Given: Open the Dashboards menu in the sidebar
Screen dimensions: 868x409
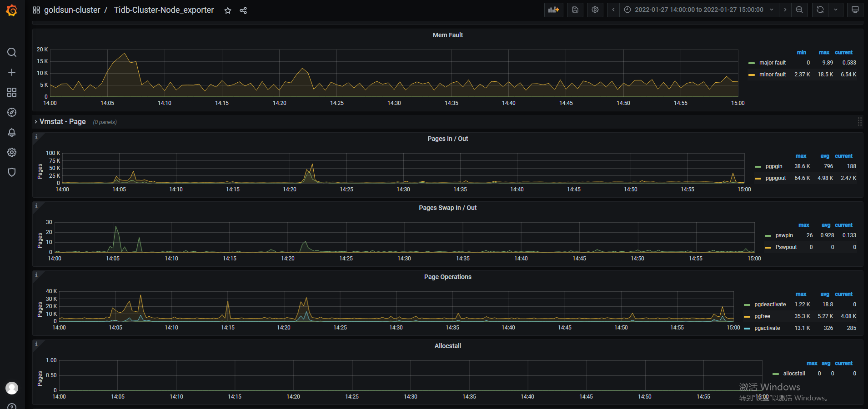Looking at the screenshot, I should (12, 92).
